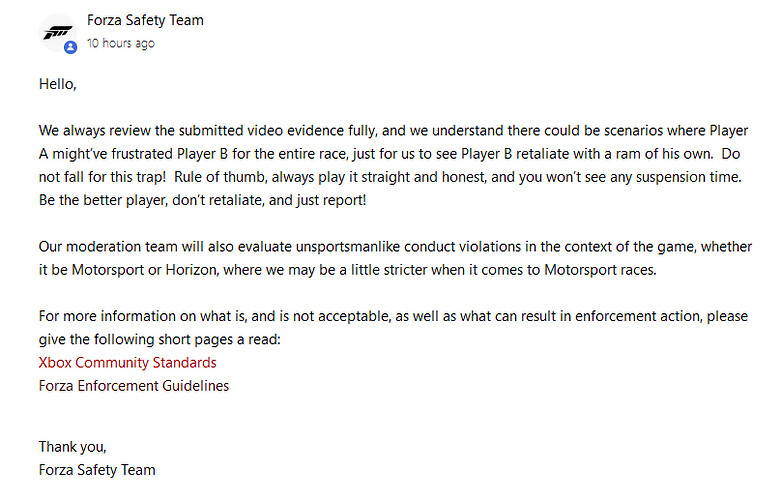Click the Forza logo avatar
This screenshot has width=782, height=500.
[59, 31]
